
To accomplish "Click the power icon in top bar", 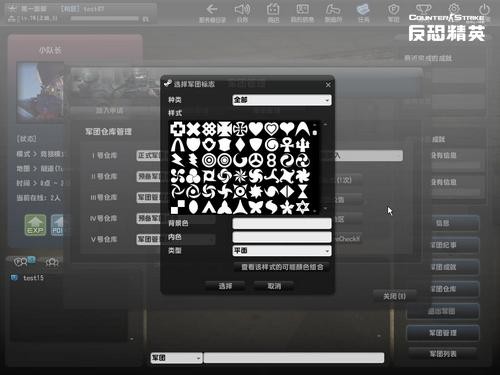I will (x=484, y=10).
